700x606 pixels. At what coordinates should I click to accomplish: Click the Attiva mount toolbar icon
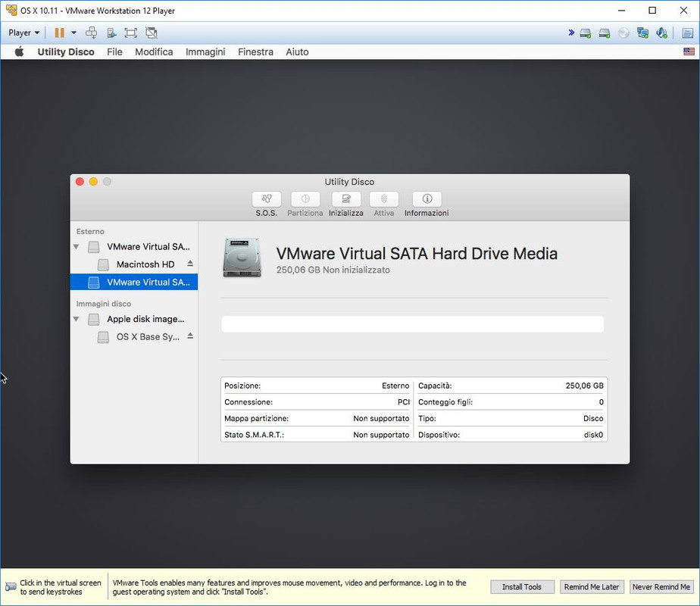(x=384, y=199)
